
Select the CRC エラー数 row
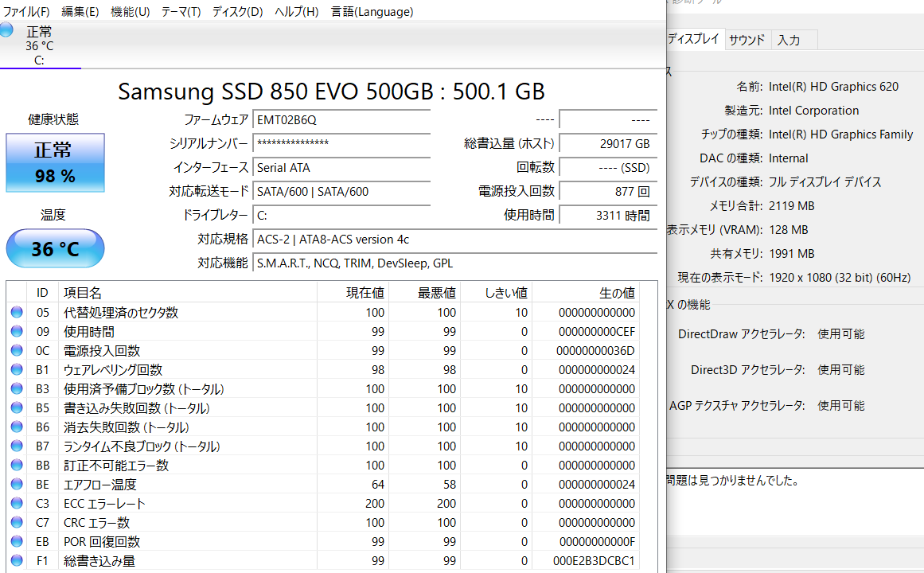(x=323, y=522)
